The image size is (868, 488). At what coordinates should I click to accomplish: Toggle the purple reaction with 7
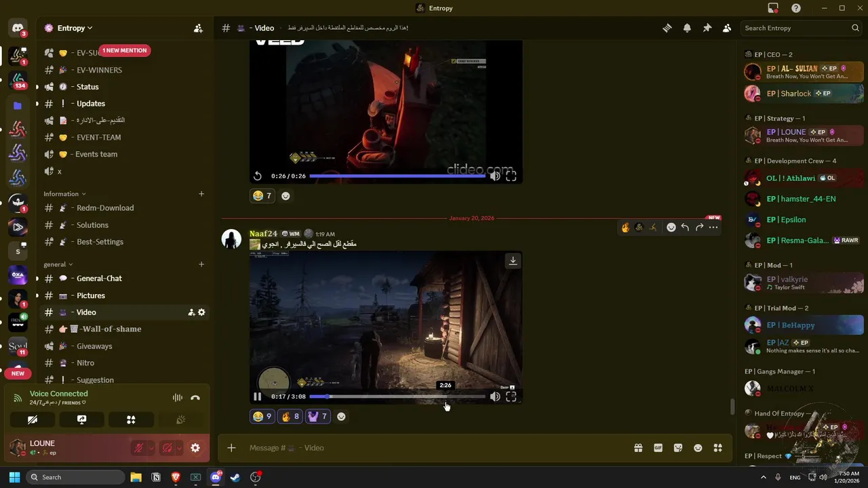coord(318,417)
